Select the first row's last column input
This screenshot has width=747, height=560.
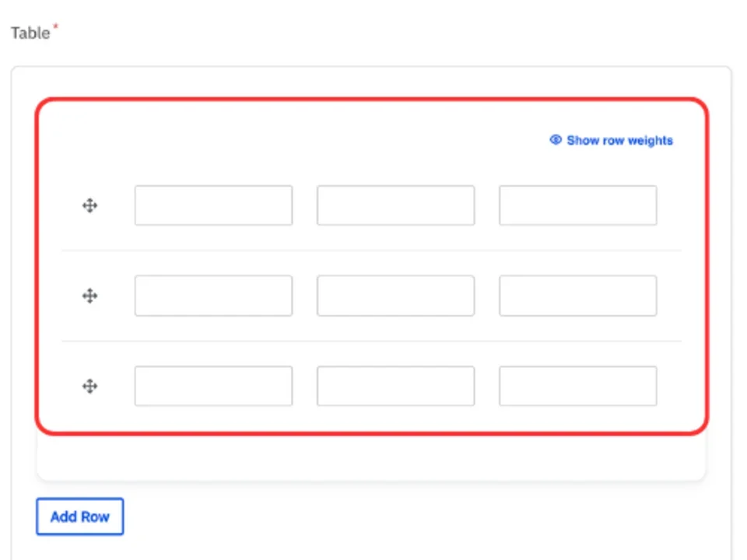(577, 205)
